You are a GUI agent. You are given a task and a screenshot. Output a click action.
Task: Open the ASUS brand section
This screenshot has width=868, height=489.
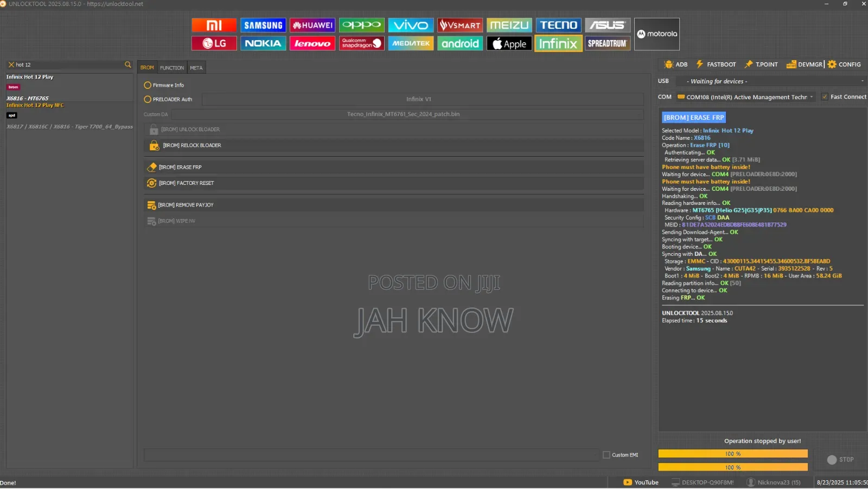point(608,25)
